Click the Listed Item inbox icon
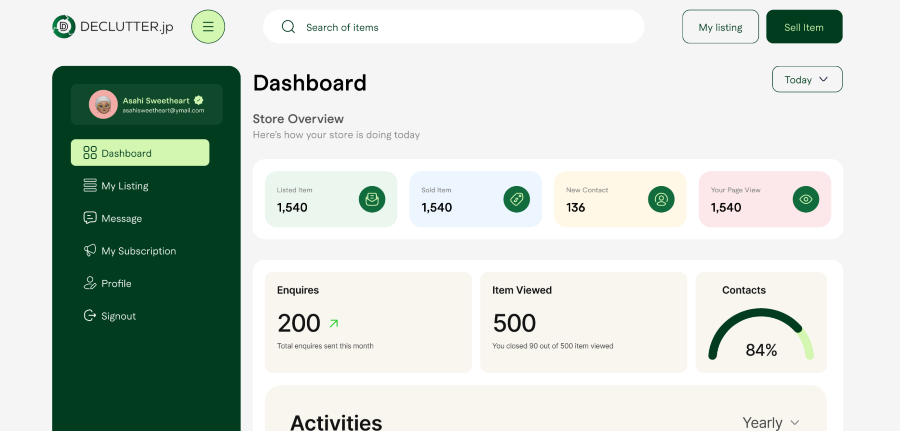The width and height of the screenshot is (900, 431). click(x=372, y=199)
